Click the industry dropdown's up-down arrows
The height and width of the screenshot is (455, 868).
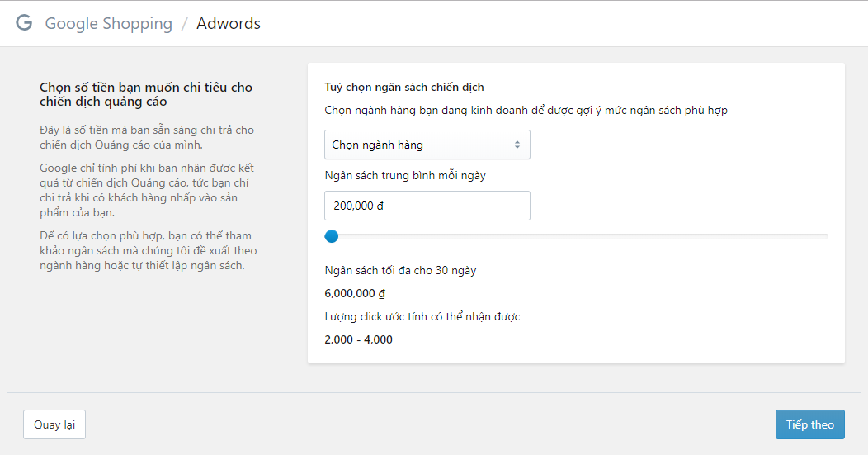click(x=517, y=145)
